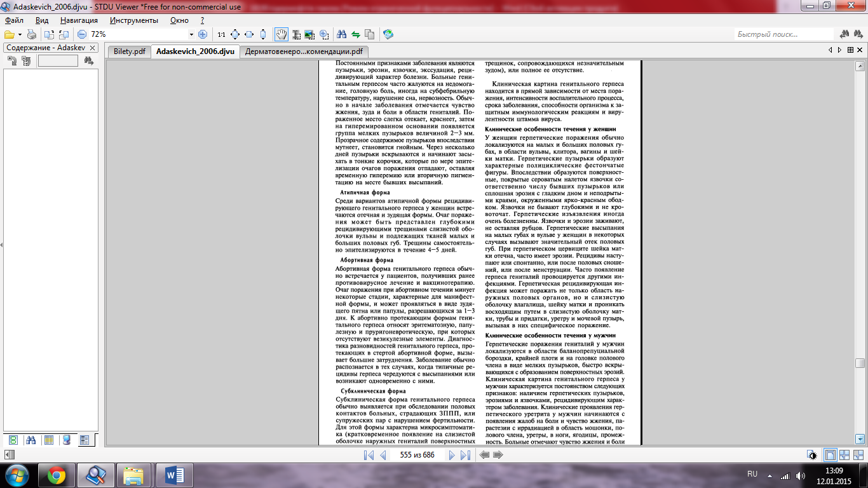
Task: Fit page to width
Action: 249,34
